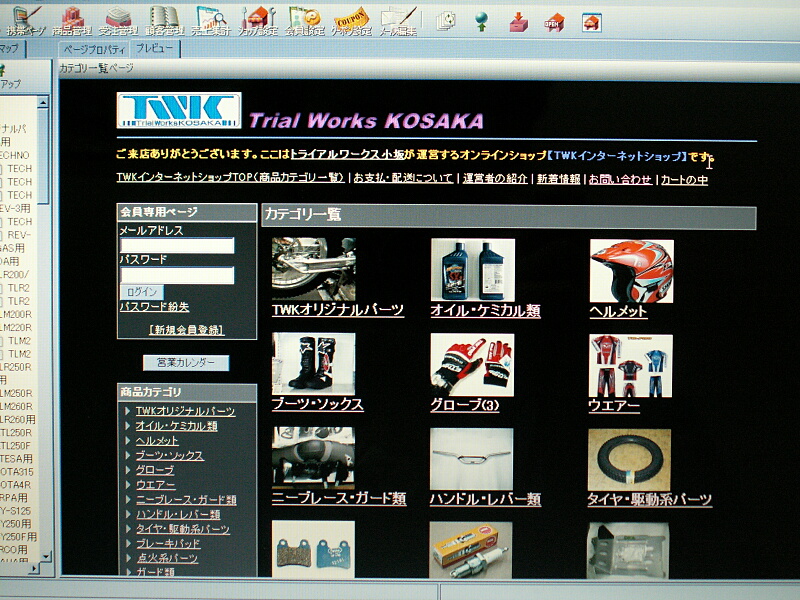Open 運営者の紹介 link

(495, 179)
